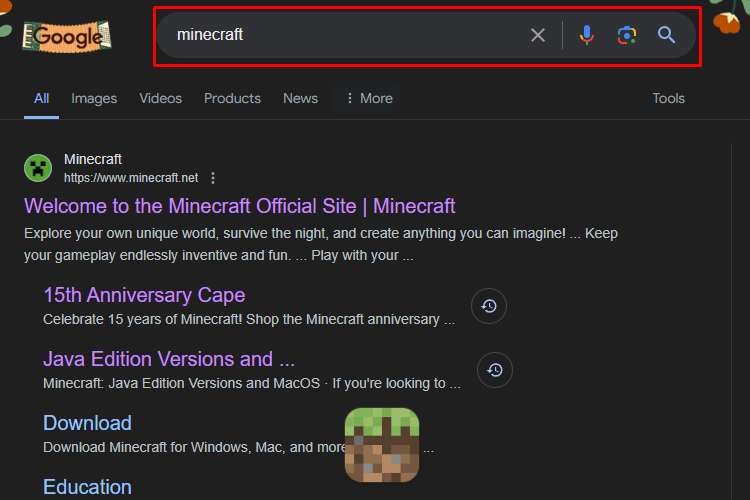
Task: Start voice search with the microphone icon
Action: (x=587, y=35)
